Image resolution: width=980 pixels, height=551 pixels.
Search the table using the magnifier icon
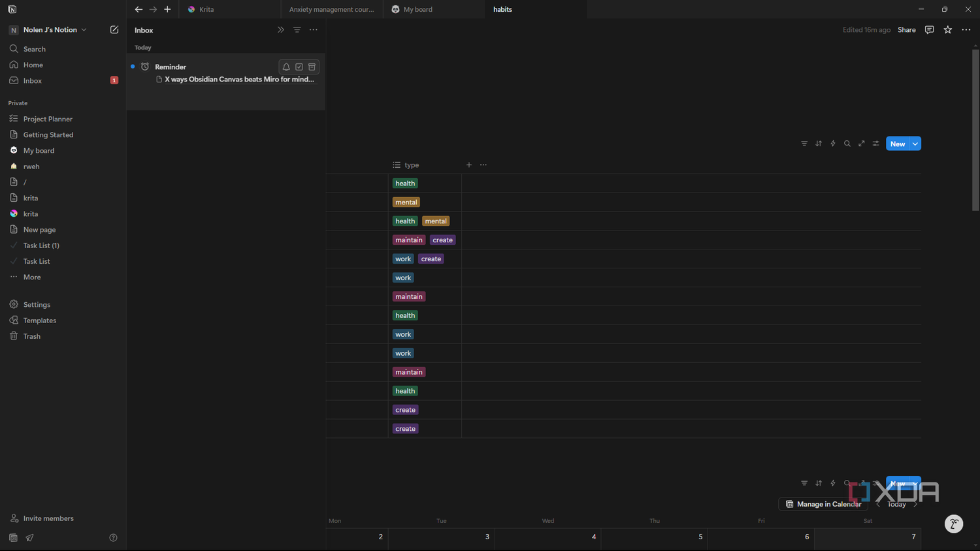click(x=847, y=144)
